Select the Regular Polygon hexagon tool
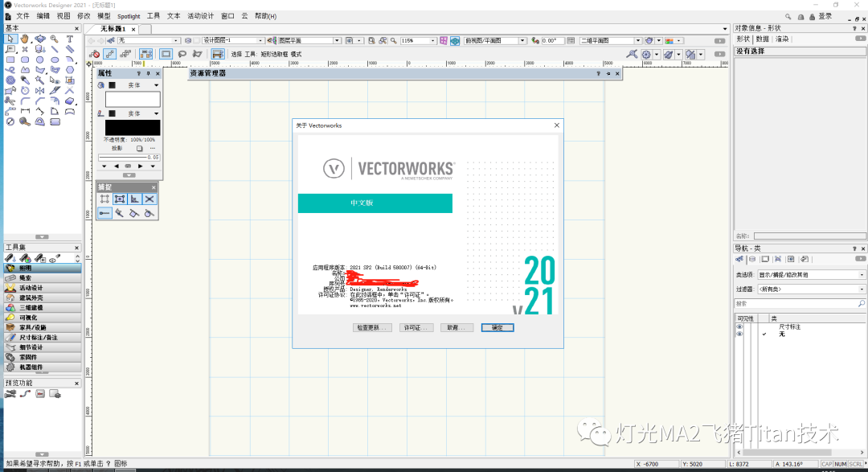This screenshot has height=472, width=868. (x=70, y=70)
